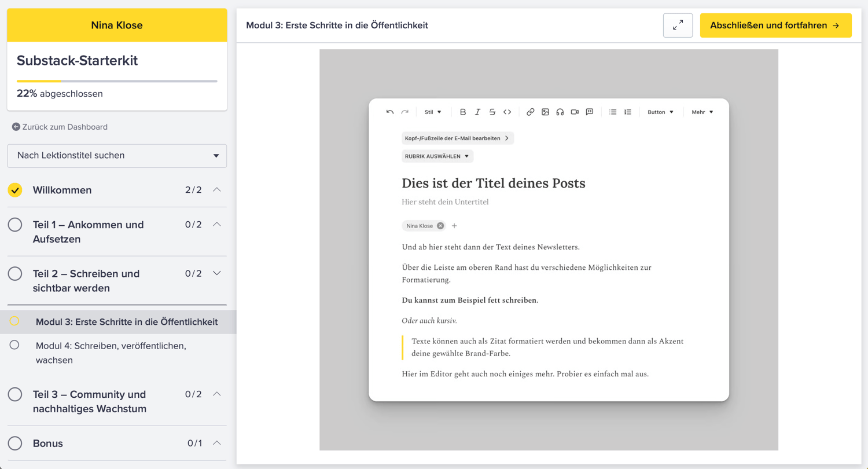The width and height of the screenshot is (868, 469).
Task: Click the text '22% abgeschlossen'
Action: click(x=60, y=94)
